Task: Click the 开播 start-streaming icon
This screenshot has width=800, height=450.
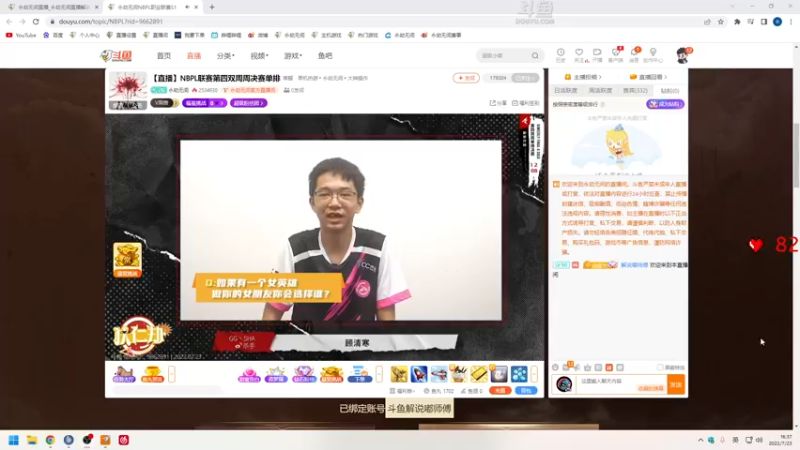Action: coord(597,55)
